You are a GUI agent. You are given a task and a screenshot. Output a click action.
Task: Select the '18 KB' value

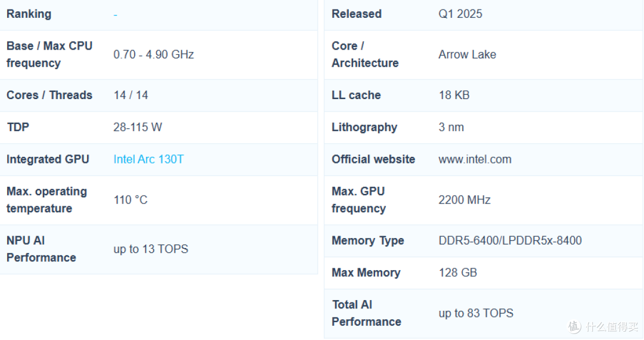pos(454,95)
